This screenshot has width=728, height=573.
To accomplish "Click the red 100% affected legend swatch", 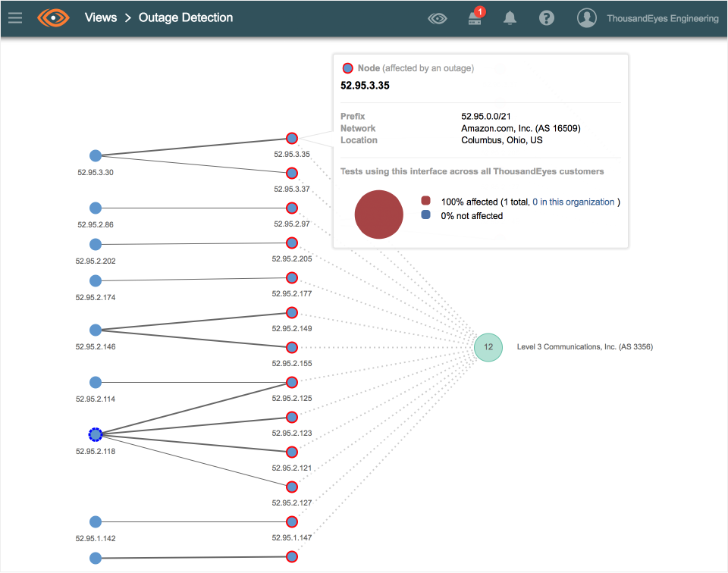I will pyautogui.click(x=425, y=202).
